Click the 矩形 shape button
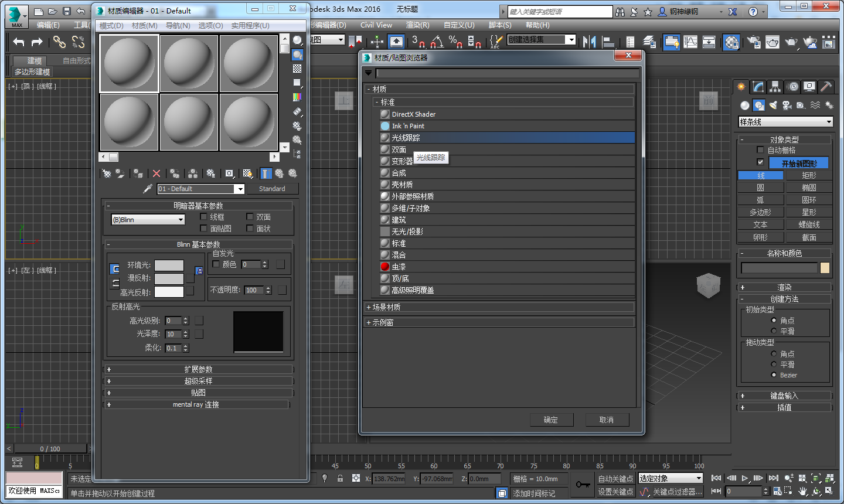 (809, 175)
